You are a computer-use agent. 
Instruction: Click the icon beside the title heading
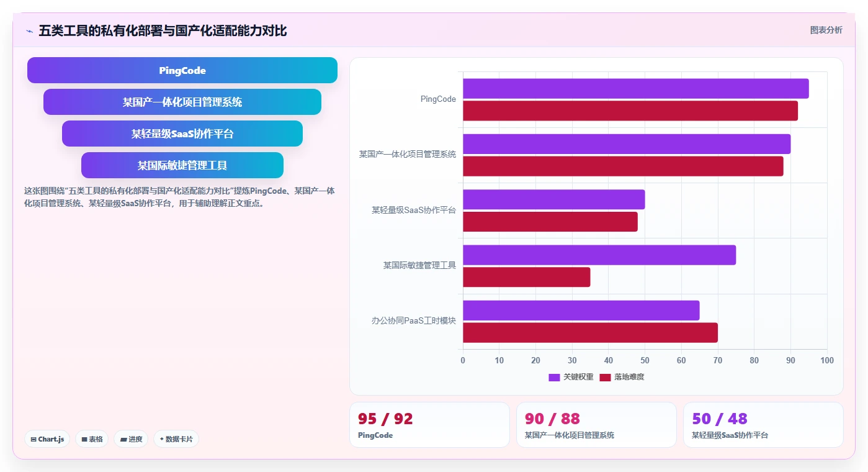point(29,31)
